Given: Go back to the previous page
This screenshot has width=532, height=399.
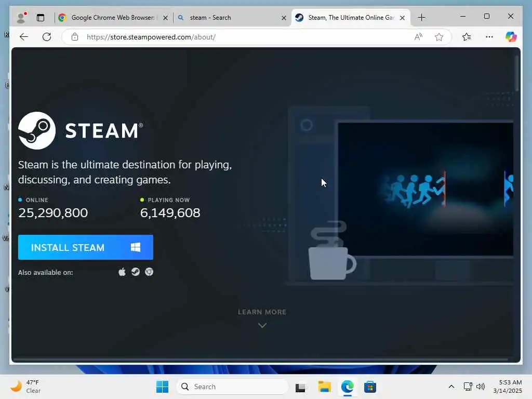Looking at the screenshot, I should coord(24,37).
